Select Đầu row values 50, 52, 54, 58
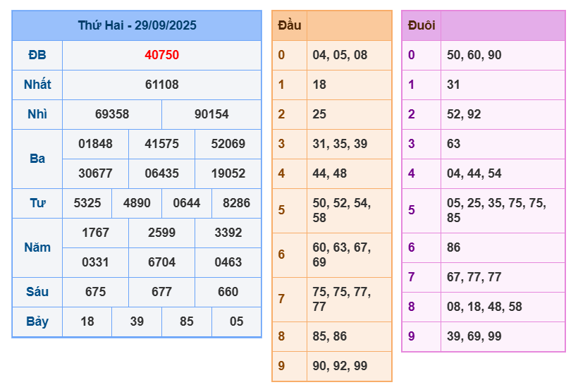Image resolution: width=578 pixels, height=392 pixels. pos(341,210)
